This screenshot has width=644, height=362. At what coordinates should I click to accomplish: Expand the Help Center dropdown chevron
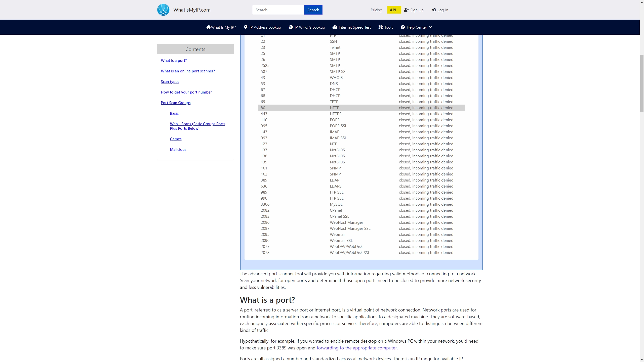click(x=430, y=27)
